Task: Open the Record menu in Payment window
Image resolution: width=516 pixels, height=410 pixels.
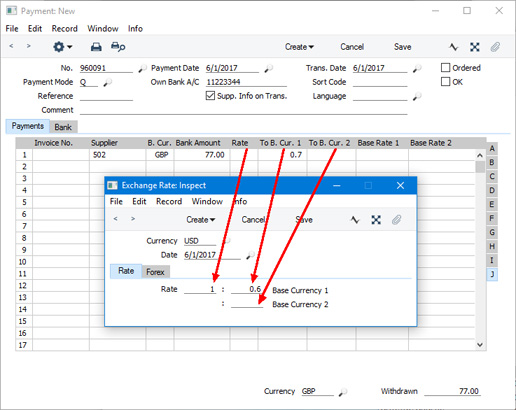Action: pos(64,29)
